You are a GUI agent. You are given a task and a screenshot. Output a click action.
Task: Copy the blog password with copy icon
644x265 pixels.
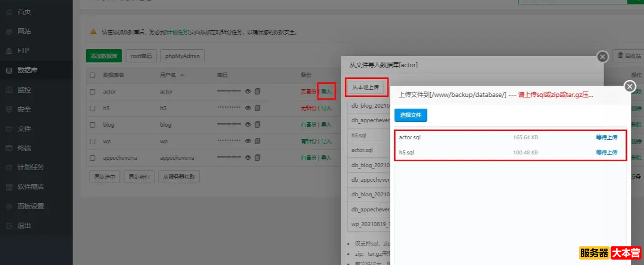[x=258, y=125]
